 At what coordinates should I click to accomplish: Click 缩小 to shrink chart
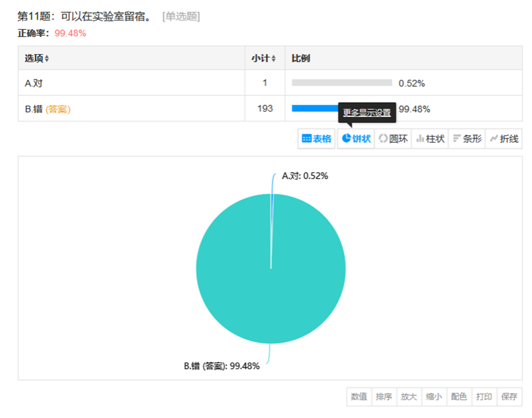point(434,396)
